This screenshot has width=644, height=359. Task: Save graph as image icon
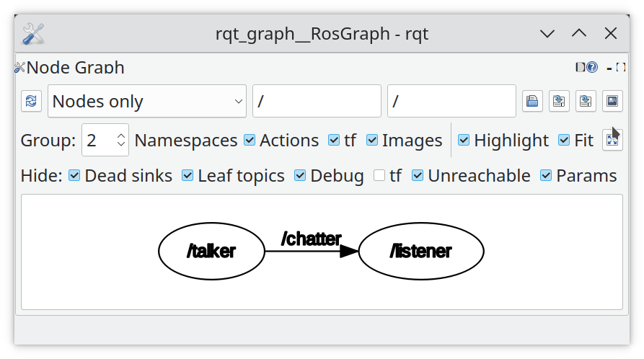612,101
